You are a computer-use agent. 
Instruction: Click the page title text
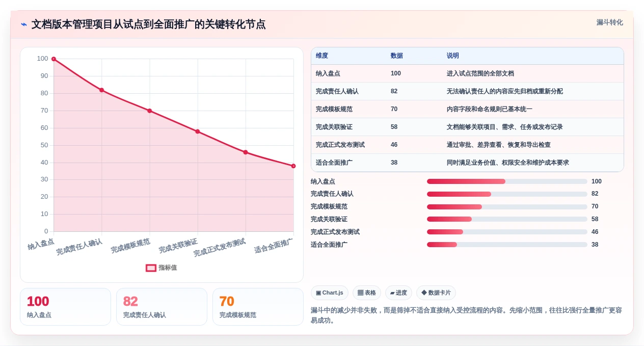148,24
